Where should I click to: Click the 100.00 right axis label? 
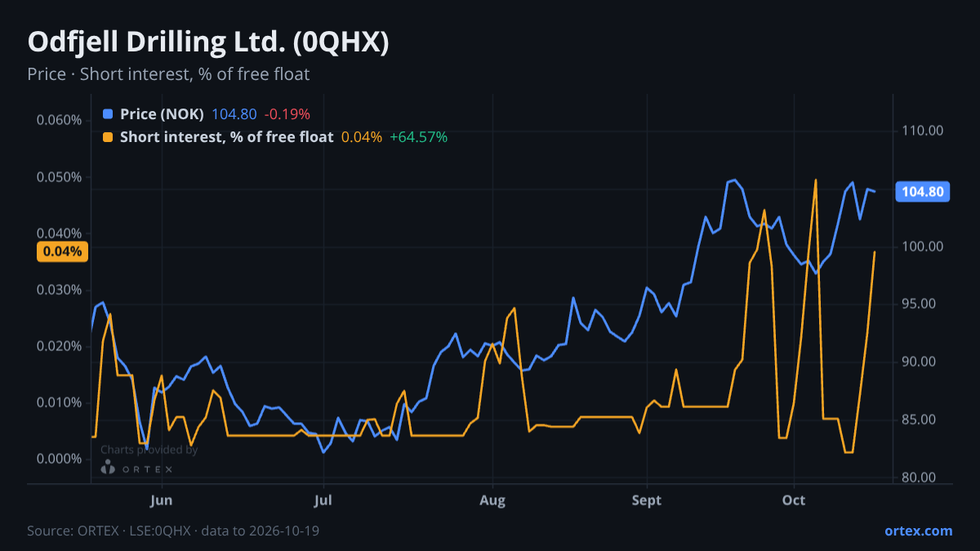(x=923, y=247)
